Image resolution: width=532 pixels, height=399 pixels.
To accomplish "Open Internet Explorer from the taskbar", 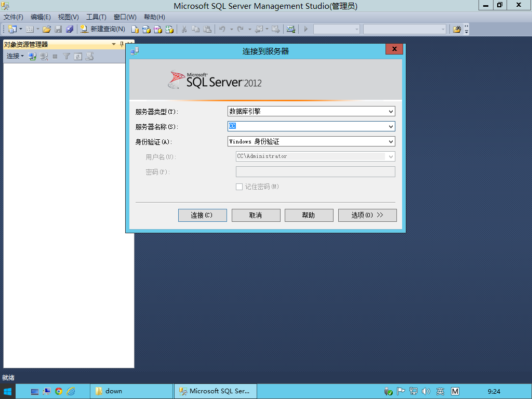I will pos(71,392).
